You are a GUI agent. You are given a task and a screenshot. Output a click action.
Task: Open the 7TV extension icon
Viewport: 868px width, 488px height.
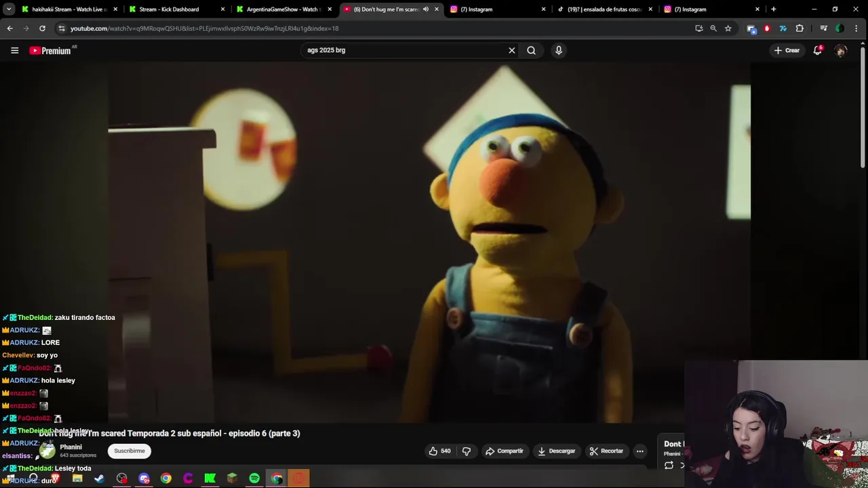783,28
